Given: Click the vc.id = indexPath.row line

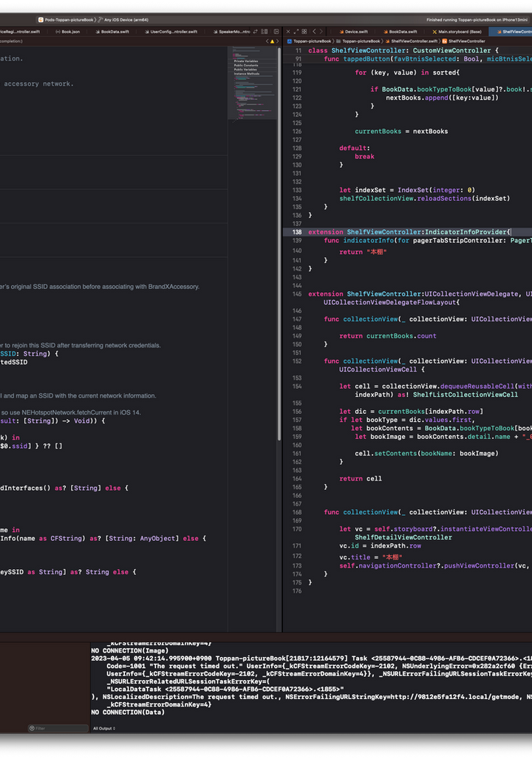Looking at the screenshot, I should click(380, 545).
